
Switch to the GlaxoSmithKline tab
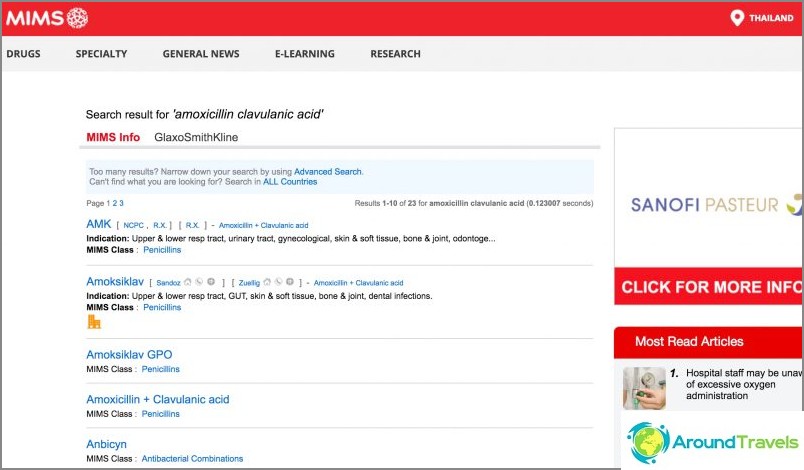coord(196,137)
